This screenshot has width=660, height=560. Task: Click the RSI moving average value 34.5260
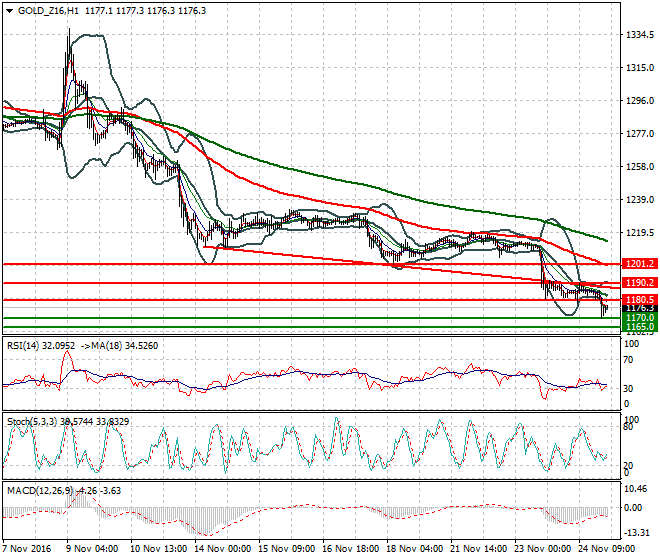[141, 346]
